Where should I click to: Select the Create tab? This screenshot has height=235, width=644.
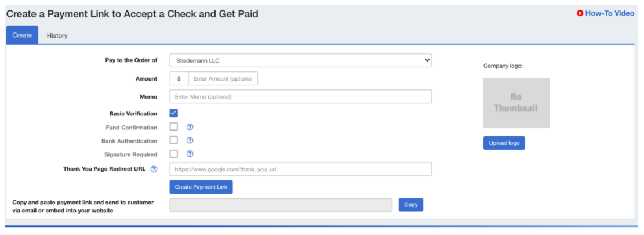22,35
